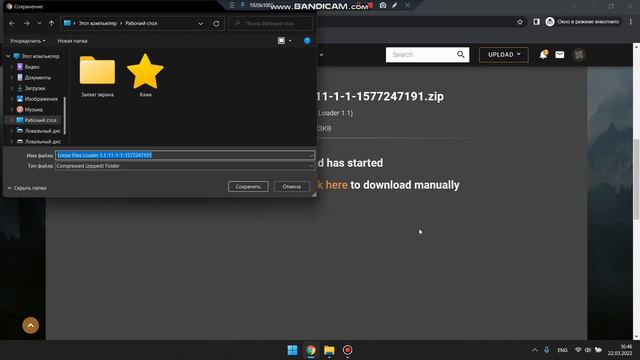This screenshot has width=640, height=360.
Task: Select Музыка in the navigation tree
Action: pyautogui.click(x=33, y=109)
